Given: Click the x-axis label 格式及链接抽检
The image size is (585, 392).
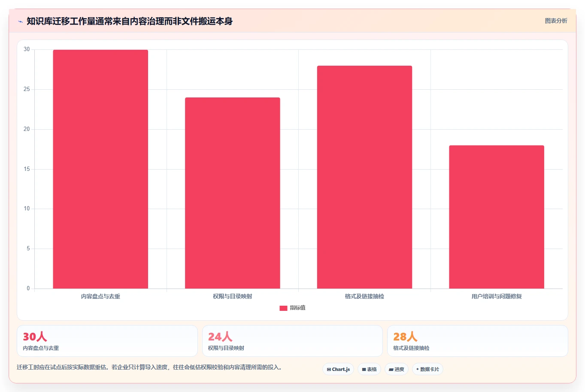Looking at the screenshot, I should 364,296.
